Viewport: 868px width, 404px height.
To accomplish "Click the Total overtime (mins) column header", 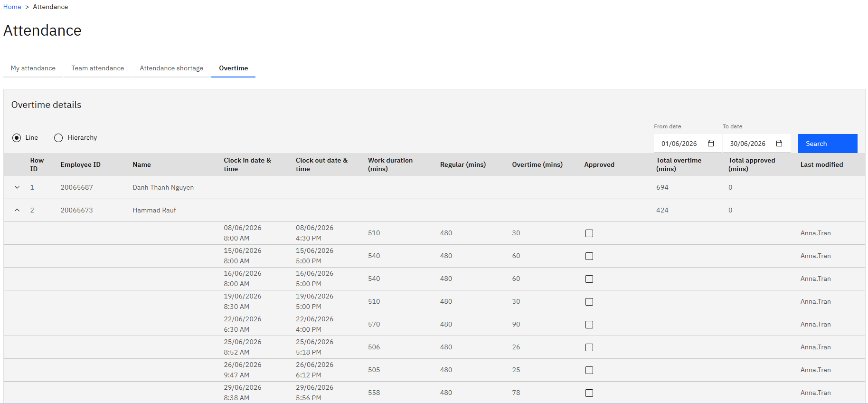I will pyautogui.click(x=679, y=164).
